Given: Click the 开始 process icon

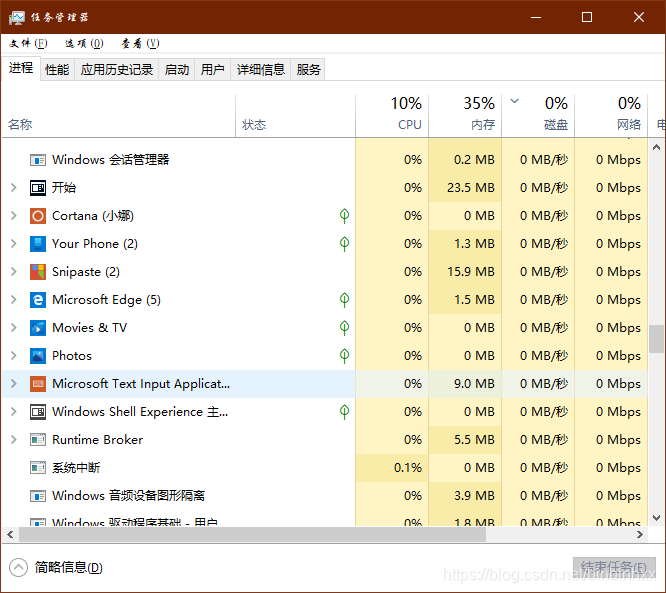Looking at the screenshot, I should 38,188.
